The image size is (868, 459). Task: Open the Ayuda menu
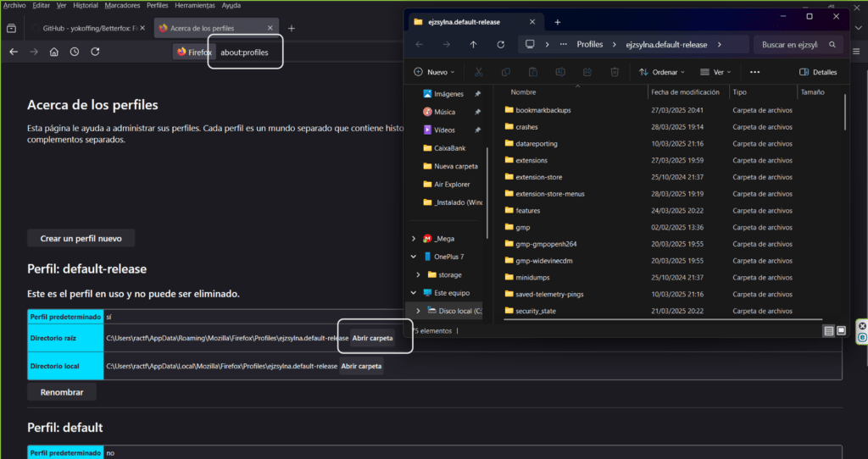[x=231, y=5]
